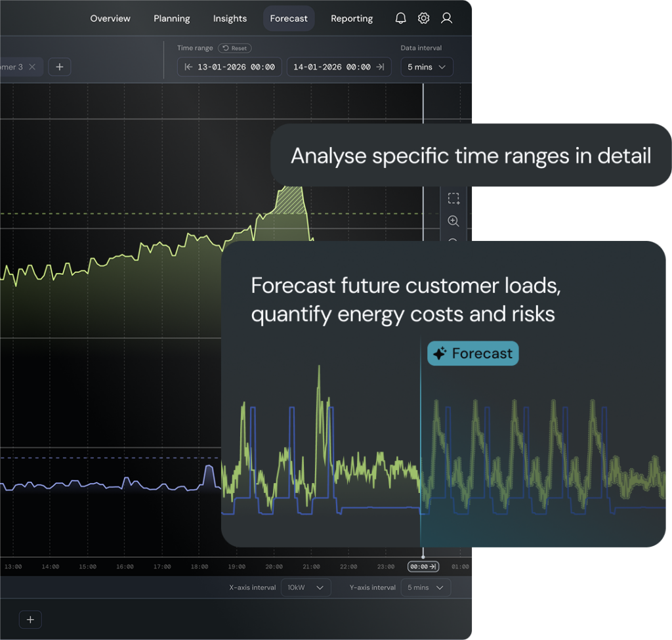Open the Insights tab
This screenshot has height=640, width=672.
pyautogui.click(x=230, y=18)
